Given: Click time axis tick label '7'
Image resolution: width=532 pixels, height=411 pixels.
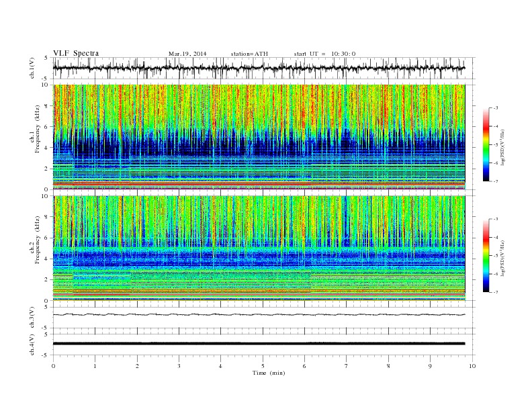Looking at the screenshot, I should point(347,366).
